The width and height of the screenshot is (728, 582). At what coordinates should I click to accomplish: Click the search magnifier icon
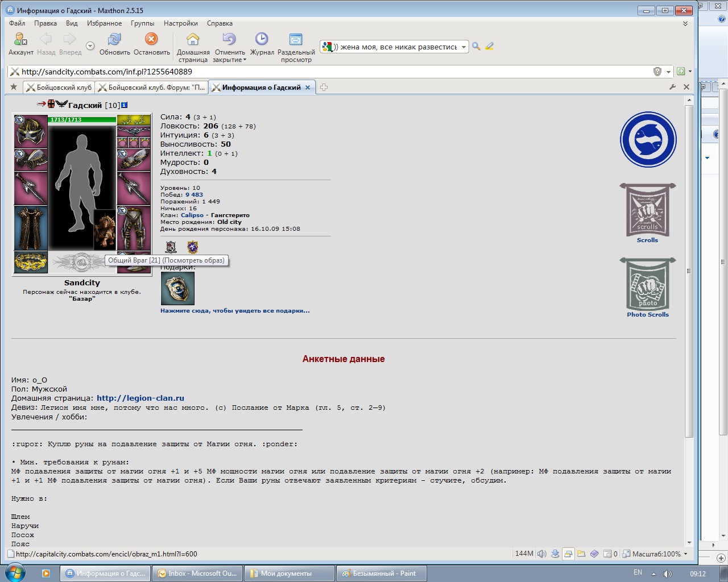tap(476, 47)
